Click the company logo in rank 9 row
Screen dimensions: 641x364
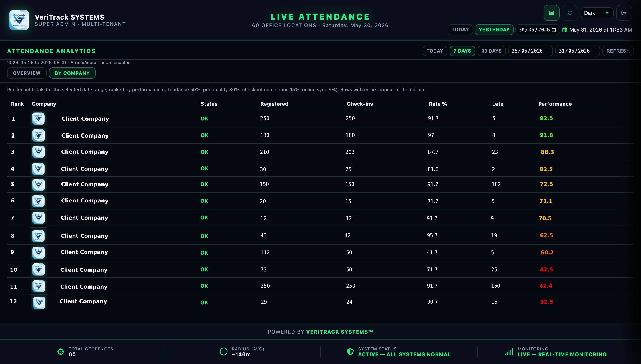click(x=39, y=253)
